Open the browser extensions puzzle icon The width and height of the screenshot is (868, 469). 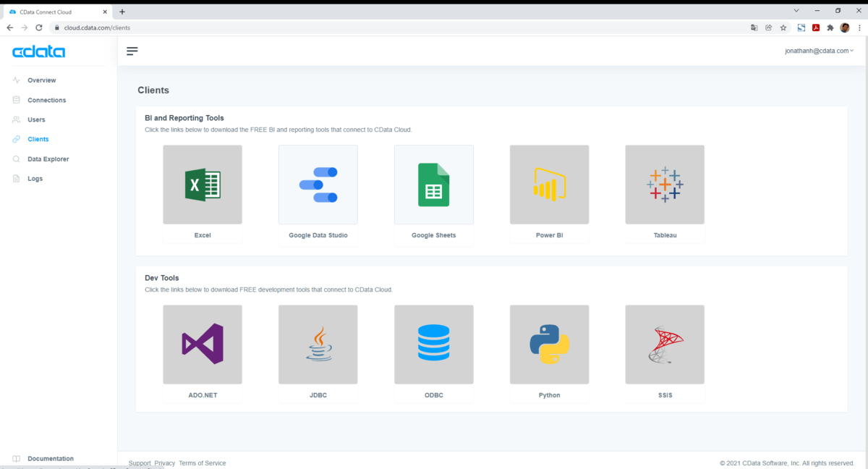830,28
